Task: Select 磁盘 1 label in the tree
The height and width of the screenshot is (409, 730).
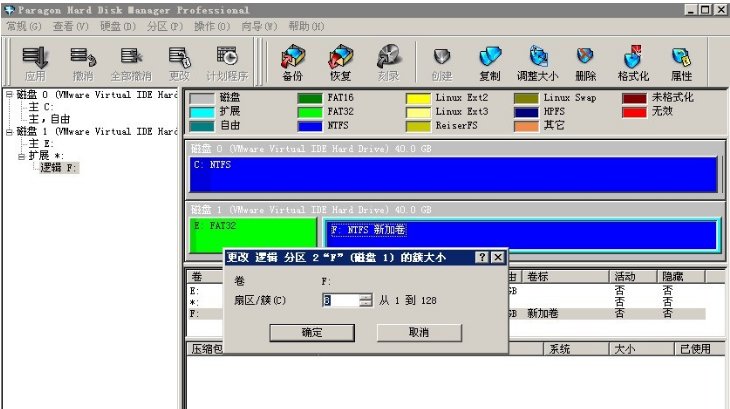Action: (96, 132)
